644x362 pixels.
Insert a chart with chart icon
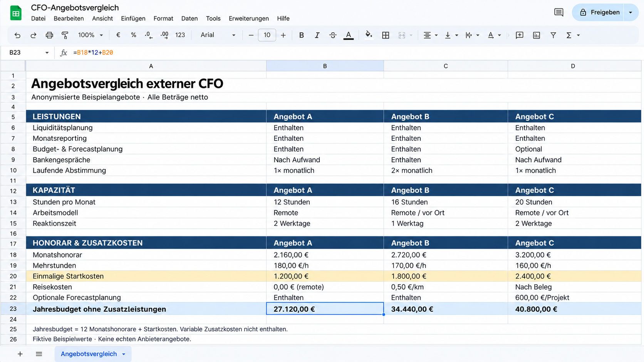[537, 35]
